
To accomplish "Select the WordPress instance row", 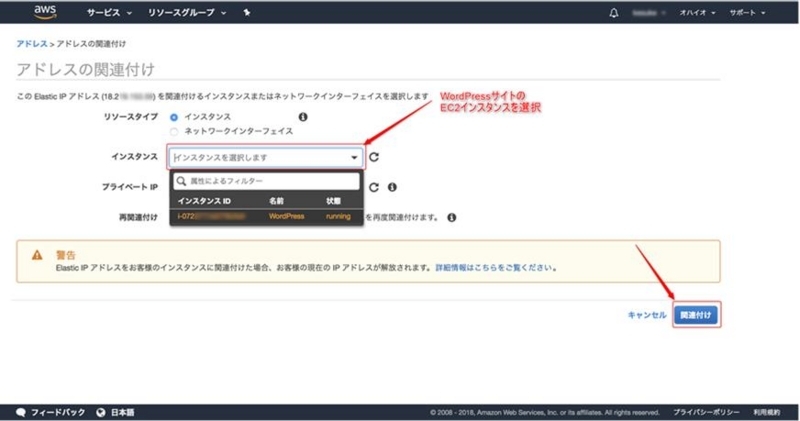I will (x=266, y=216).
